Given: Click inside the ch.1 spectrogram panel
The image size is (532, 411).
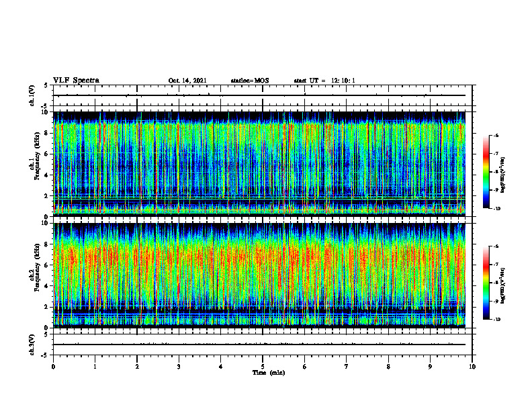Looking at the screenshot, I should click(x=259, y=164).
